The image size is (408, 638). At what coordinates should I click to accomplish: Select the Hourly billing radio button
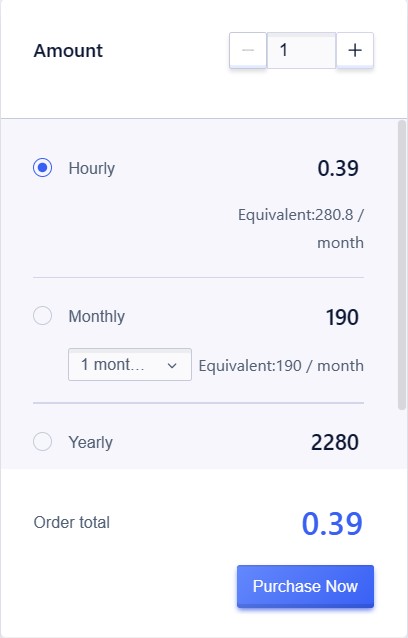click(42, 168)
